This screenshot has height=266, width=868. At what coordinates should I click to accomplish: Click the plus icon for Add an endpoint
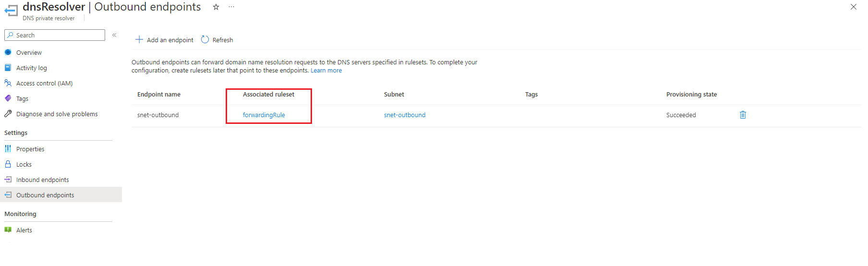(139, 39)
